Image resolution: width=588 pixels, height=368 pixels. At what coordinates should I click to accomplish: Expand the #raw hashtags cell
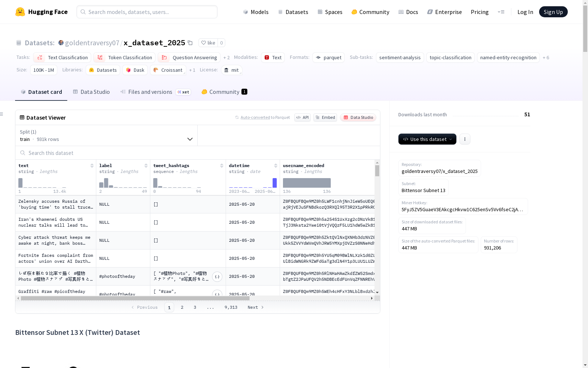[217, 294]
